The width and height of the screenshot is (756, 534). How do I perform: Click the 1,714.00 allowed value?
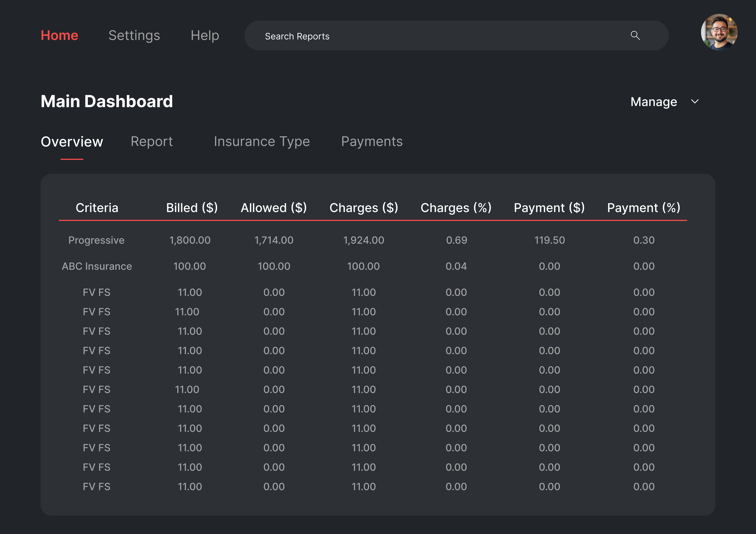pyautogui.click(x=274, y=240)
